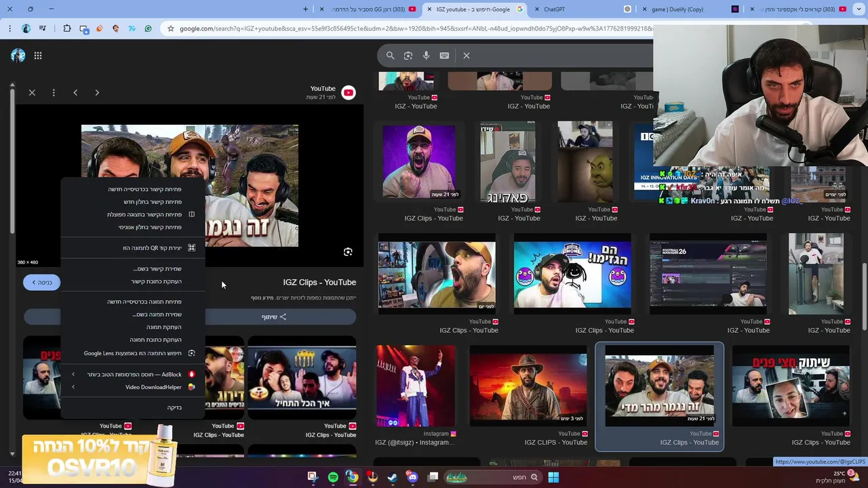Open IGZ Clips - YouTube title link

click(319, 283)
